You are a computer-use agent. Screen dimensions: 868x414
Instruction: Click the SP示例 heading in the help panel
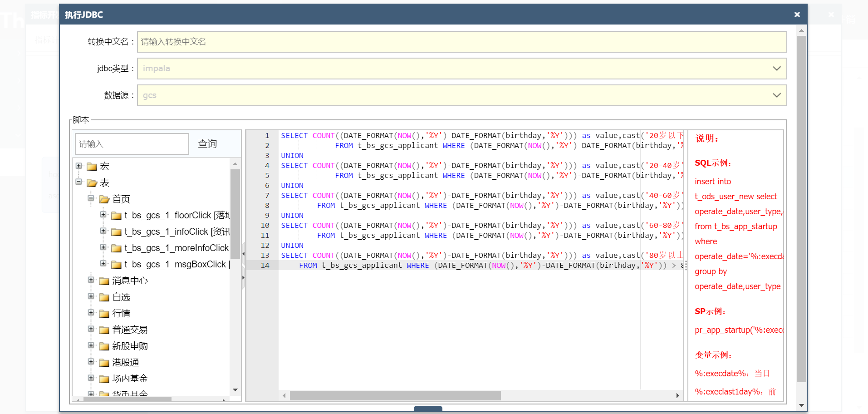710,311
